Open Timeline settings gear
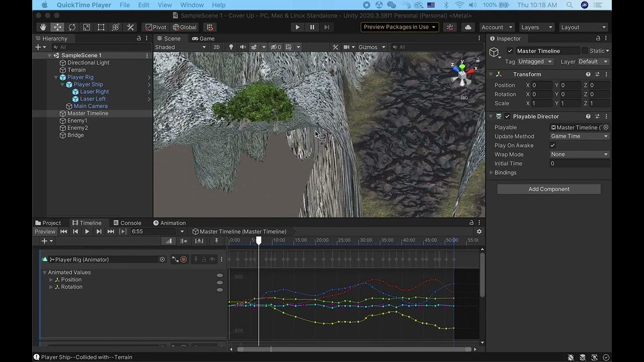 (479, 232)
